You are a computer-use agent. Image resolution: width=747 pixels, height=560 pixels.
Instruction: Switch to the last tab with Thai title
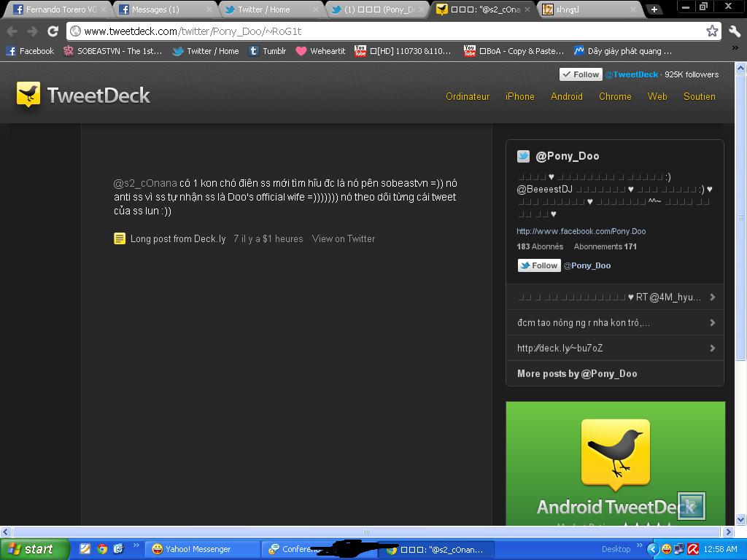(x=589, y=9)
